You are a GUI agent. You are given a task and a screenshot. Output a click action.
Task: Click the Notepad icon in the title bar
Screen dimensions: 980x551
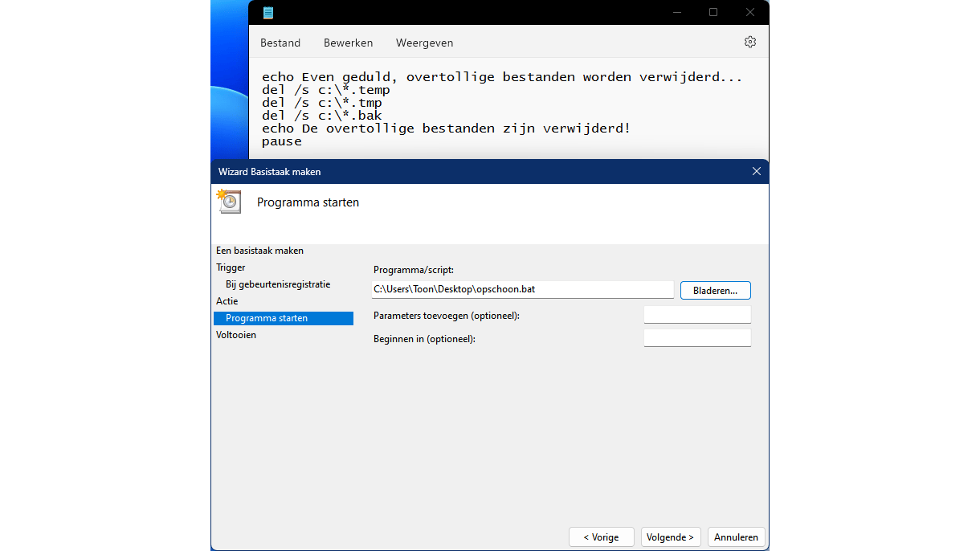(267, 12)
